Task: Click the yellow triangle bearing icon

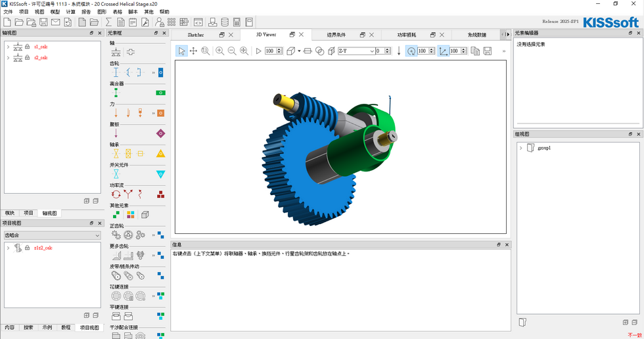Action: (160, 154)
